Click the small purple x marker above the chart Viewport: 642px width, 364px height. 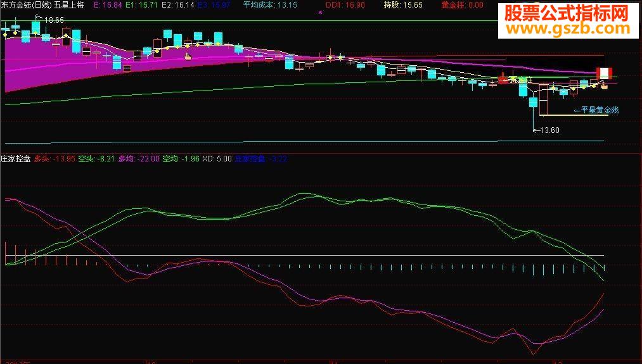[320, 13]
